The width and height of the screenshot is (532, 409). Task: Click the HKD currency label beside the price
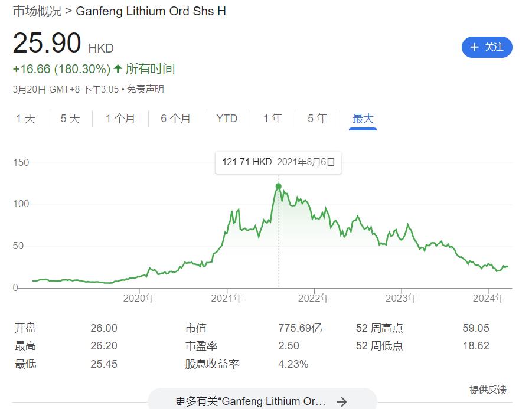point(101,48)
